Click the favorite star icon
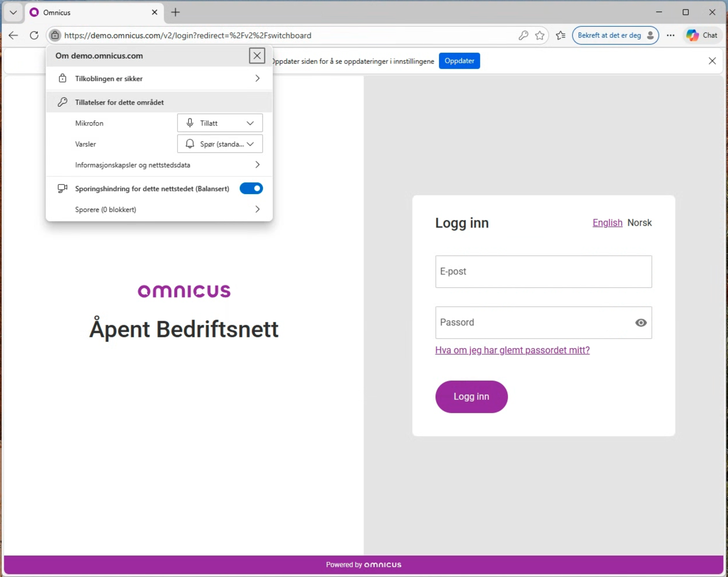This screenshot has width=728, height=577. (x=539, y=35)
